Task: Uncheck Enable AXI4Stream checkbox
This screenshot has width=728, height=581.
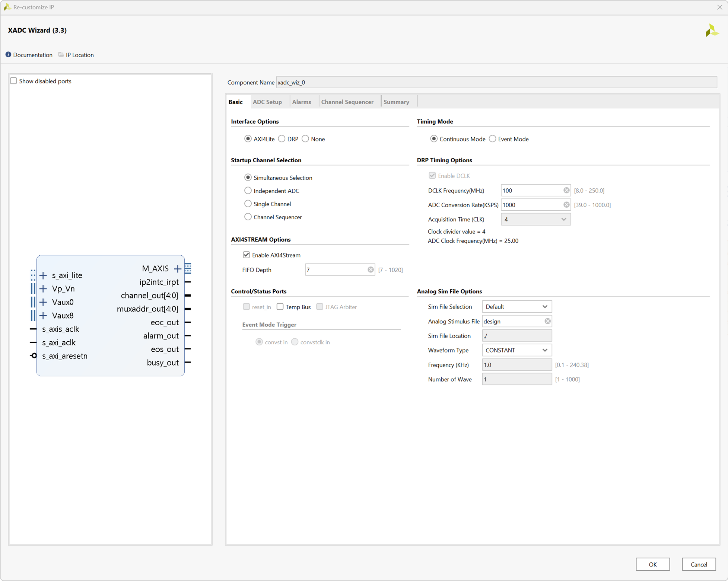Action: point(247,255)
